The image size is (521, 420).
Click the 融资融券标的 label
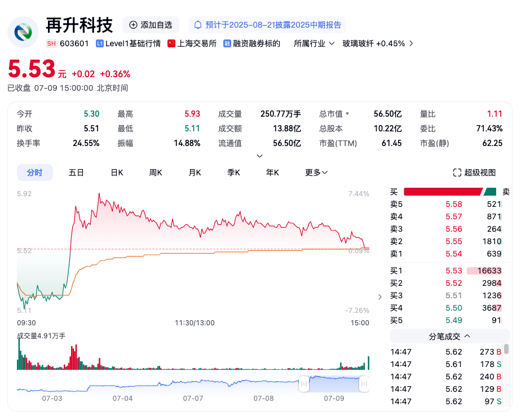coord(257,43)
